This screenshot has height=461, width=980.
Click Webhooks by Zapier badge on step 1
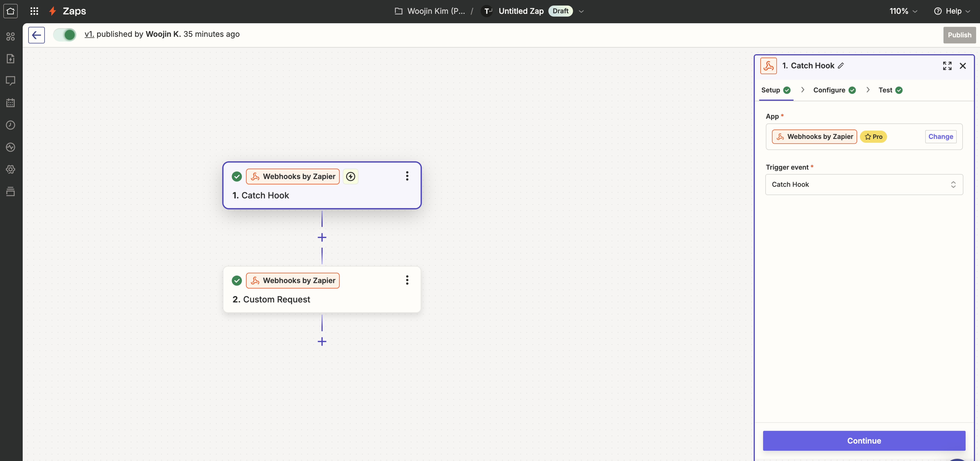293,177
